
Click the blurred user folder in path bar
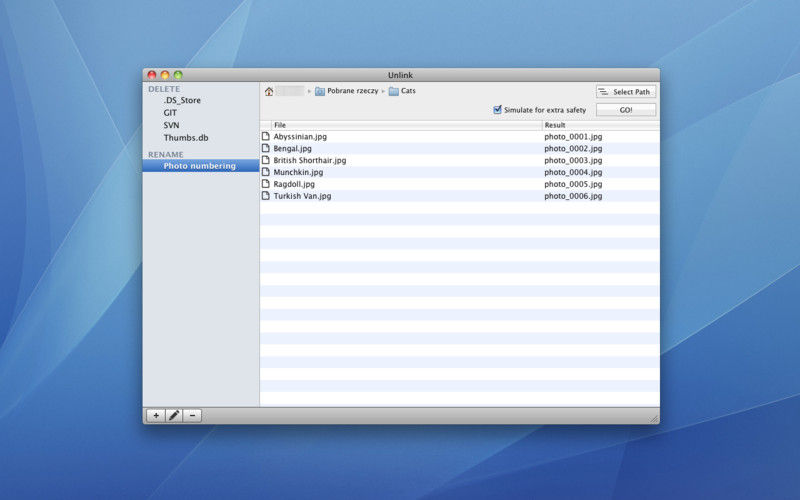tap(290, 91)
